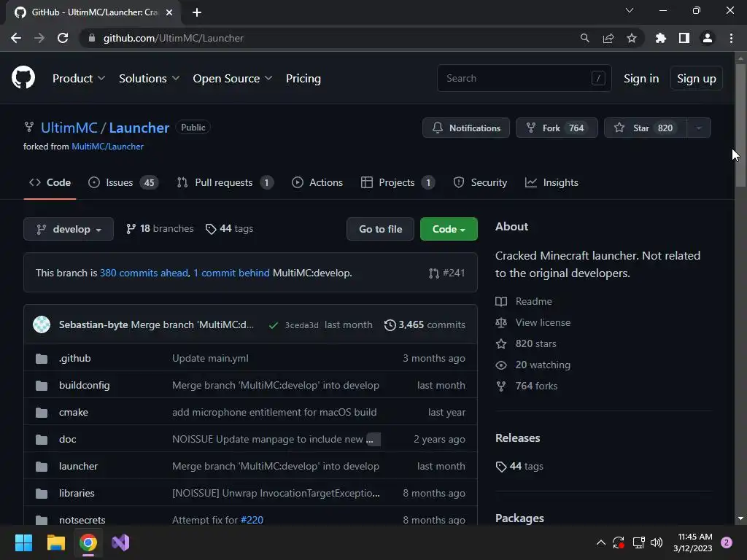
Task: Open the Pricing page
Action: [303, 78]
